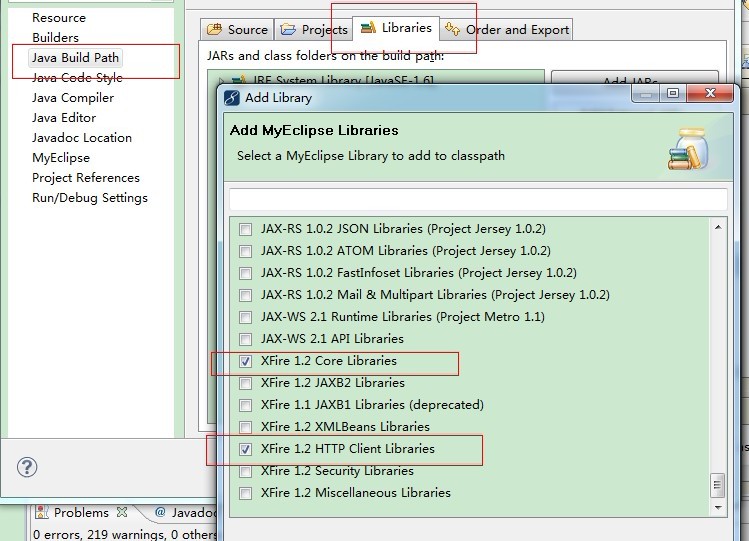Click the library jar wizard image
749x541 pixels.
(x=688, y=149)
